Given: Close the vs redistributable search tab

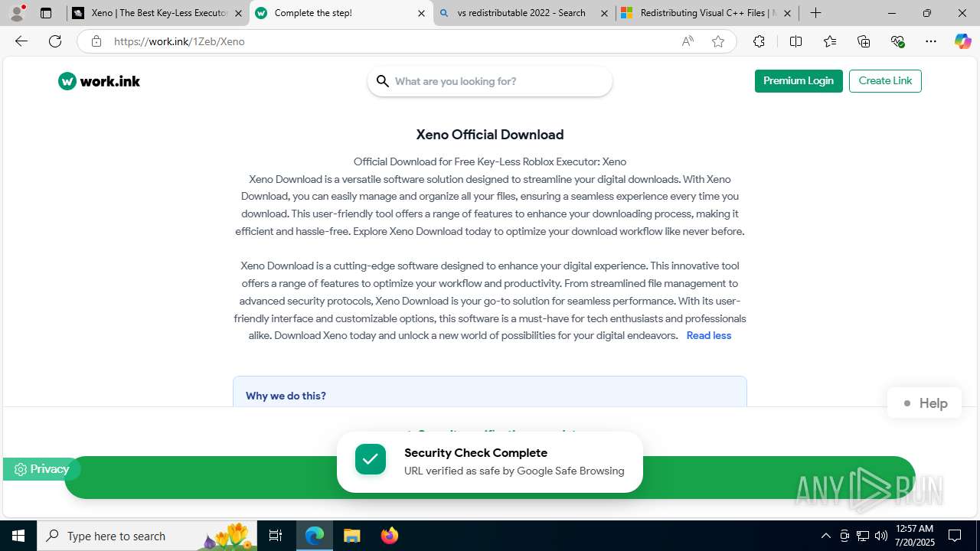Looking at the screenshot, I should [604, 13].
